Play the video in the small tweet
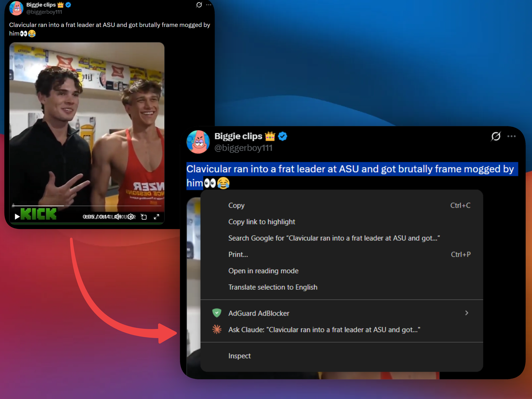Viewport: 532px width, 399px height. pos(17,217)
